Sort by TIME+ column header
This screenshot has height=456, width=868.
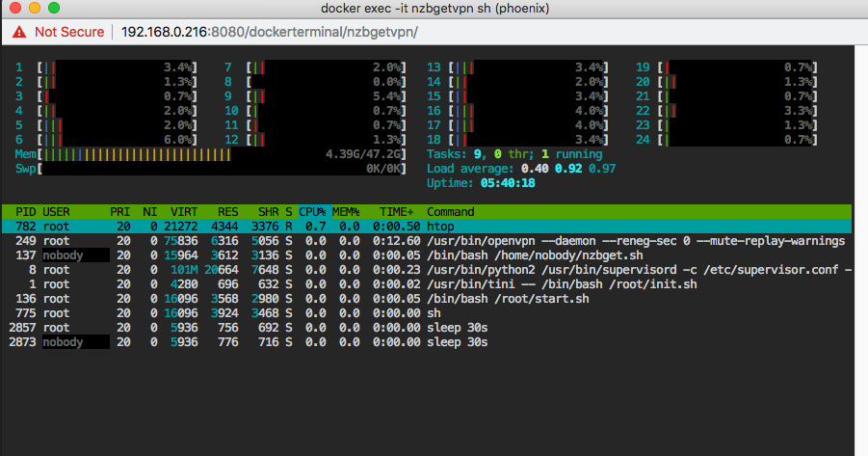396,212
